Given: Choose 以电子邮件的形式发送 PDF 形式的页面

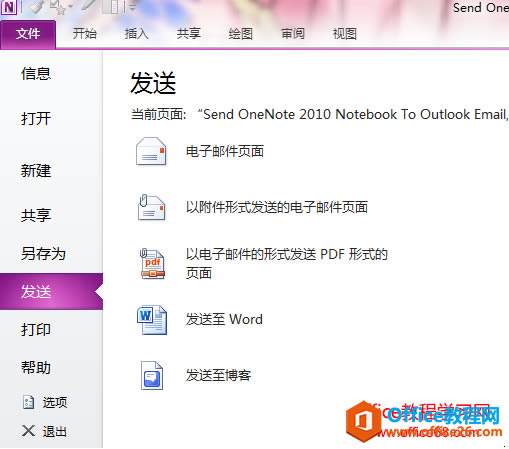Looking at the screenshot, I should (x=287, y=264).
